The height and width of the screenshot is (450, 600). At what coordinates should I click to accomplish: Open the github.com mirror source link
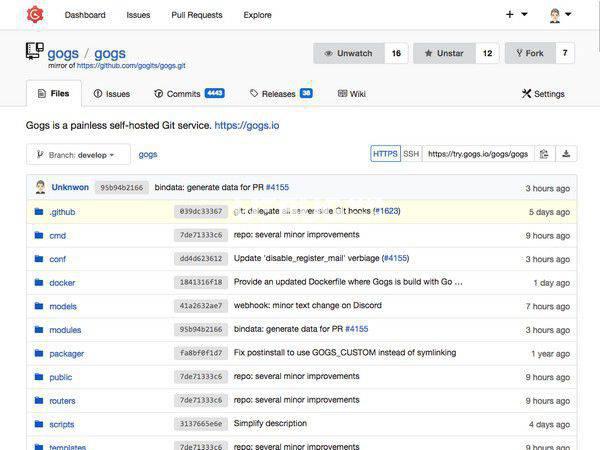click(131, 66)
